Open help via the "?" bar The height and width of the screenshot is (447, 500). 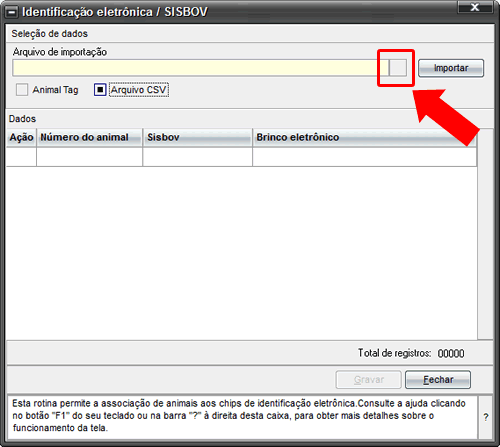(486, 417)
